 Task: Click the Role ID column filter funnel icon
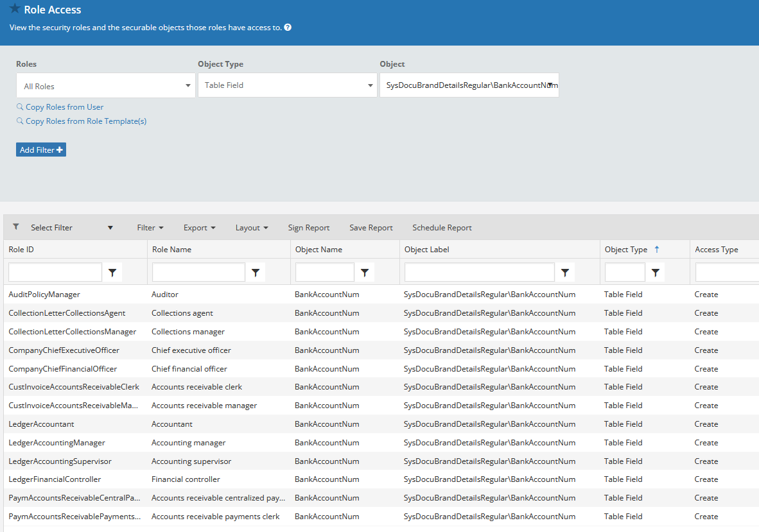[112, 273]
